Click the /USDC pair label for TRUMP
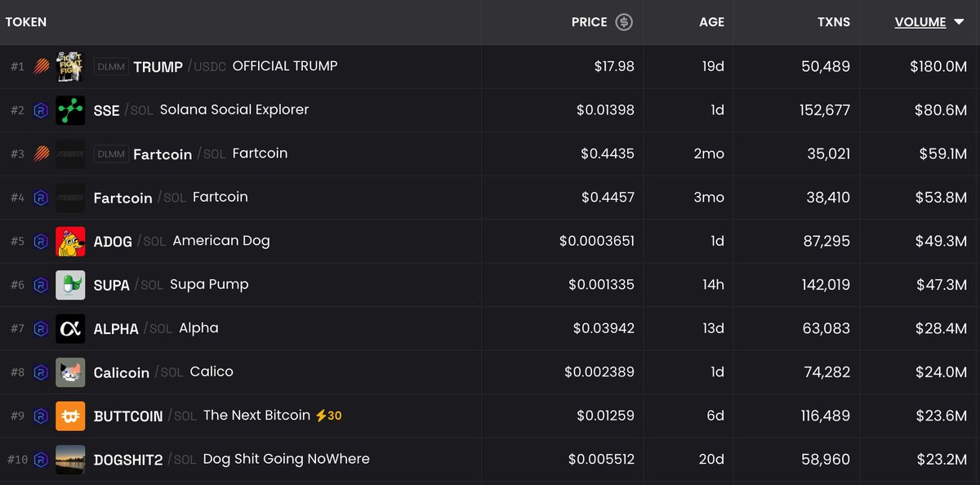 click(207, 67)
